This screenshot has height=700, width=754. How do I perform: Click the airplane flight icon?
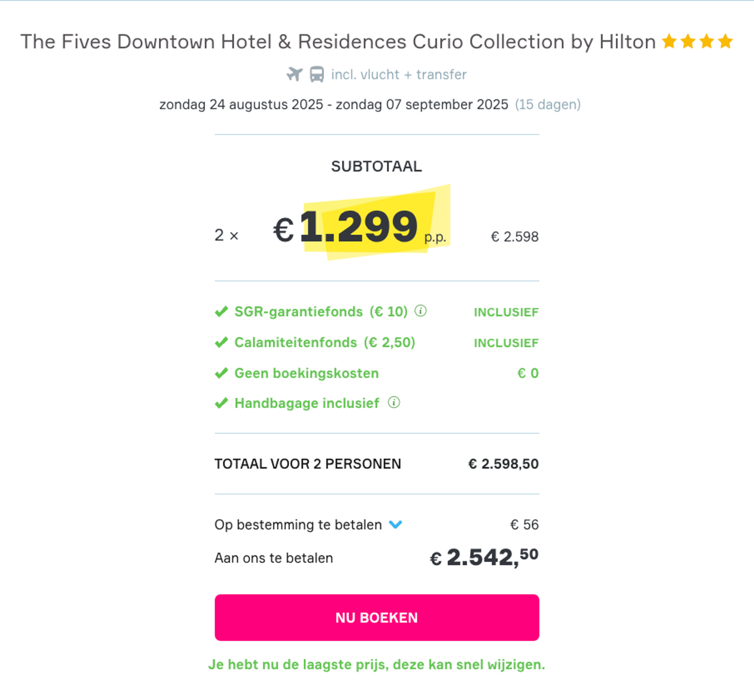click(295, 74)
